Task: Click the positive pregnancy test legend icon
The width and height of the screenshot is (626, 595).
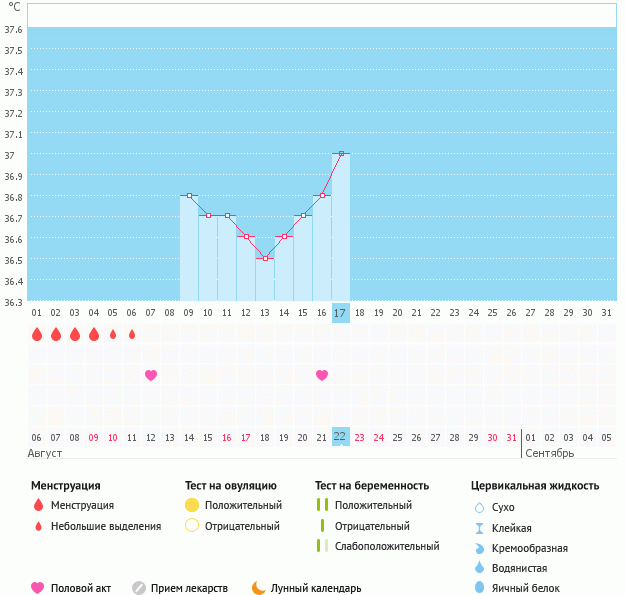Action: 322,505
